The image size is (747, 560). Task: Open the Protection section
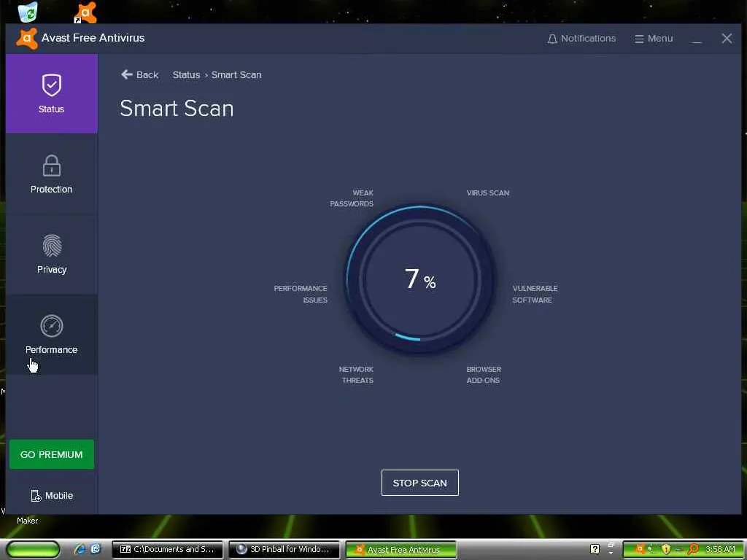[52, 174]
